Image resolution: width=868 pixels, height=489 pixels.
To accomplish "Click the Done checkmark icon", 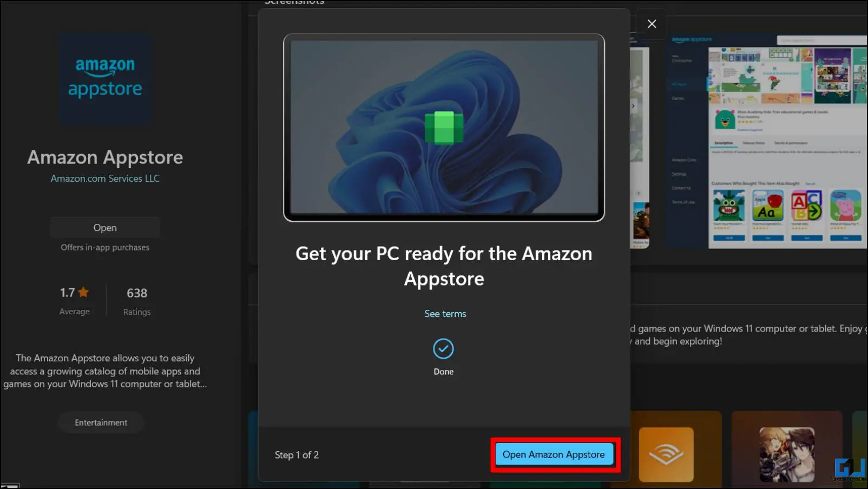I will click(x=443, y=349).
